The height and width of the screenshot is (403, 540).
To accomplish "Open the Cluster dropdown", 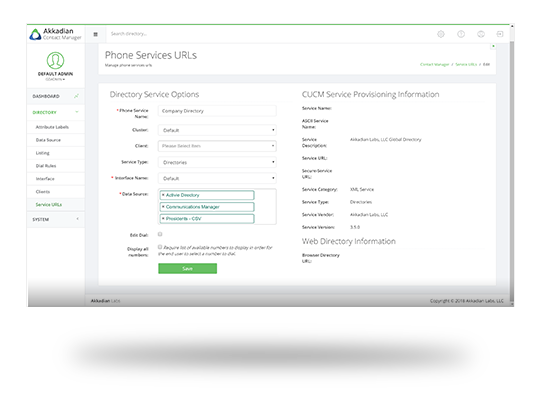I will pyautogui.click(x=217, y=130).
